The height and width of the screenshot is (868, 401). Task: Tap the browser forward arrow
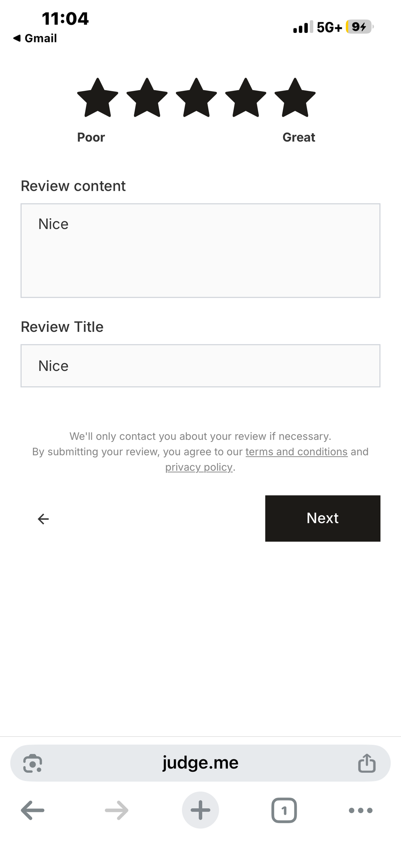117,810
